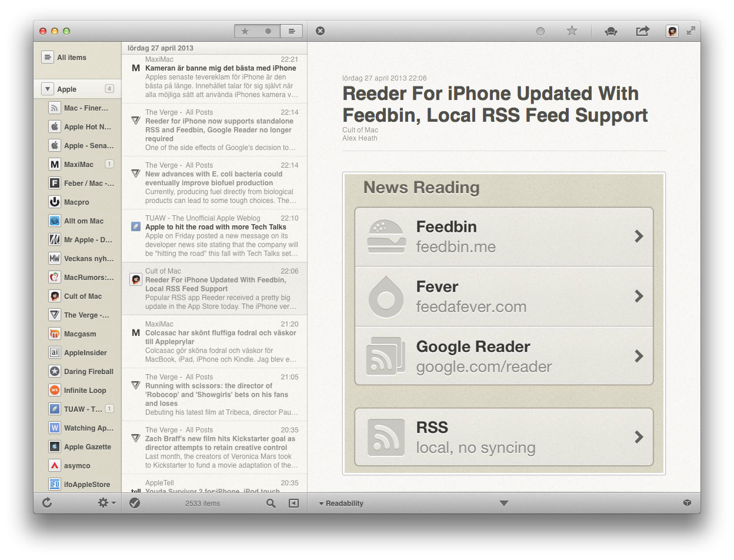Open E. coli bacteria biofuel article

(x=214, y=183)
